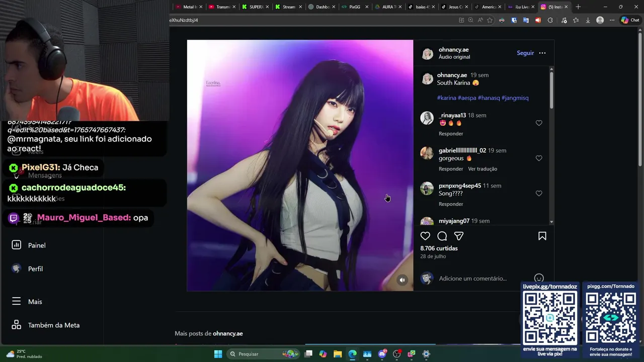Switch to the SUPERX browser tab

point(255,7)
